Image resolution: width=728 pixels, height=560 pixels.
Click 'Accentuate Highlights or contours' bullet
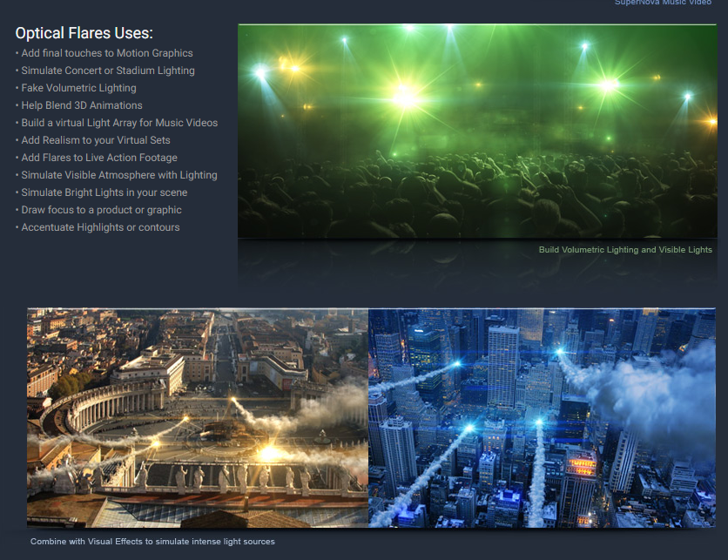pyautogui.click(x=100, y=227)
